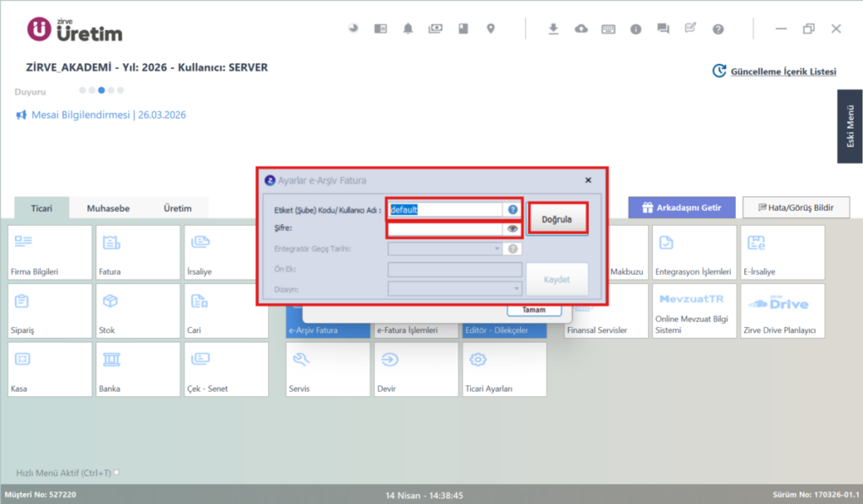Open the Servis module tile

tap(328, 369)
